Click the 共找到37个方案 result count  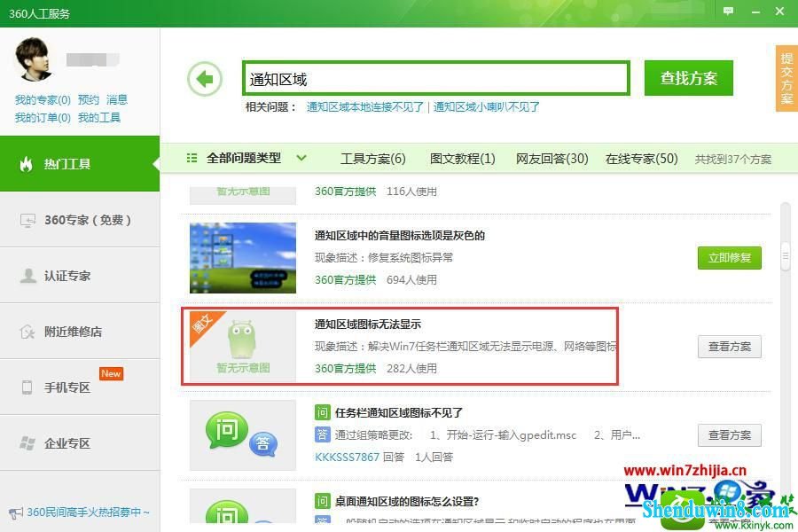733,160
